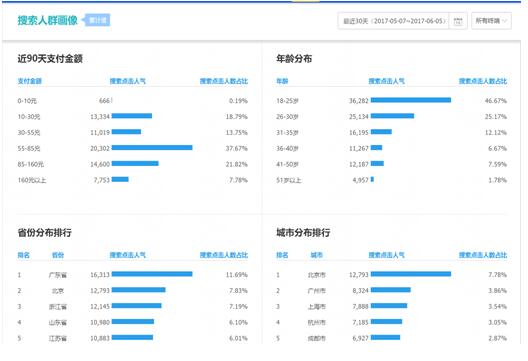
Task: Click the 51岁以上 age row
Action: tap(392, 180)
